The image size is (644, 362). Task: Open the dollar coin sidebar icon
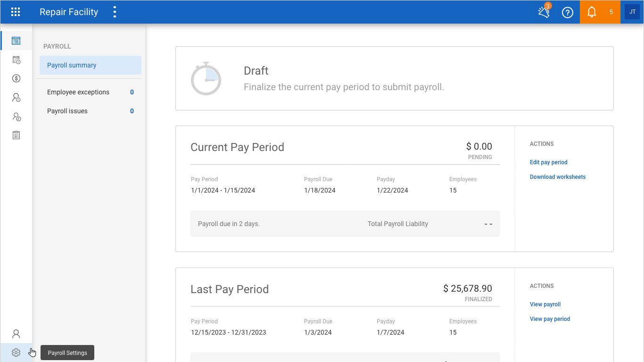point(16,78)
